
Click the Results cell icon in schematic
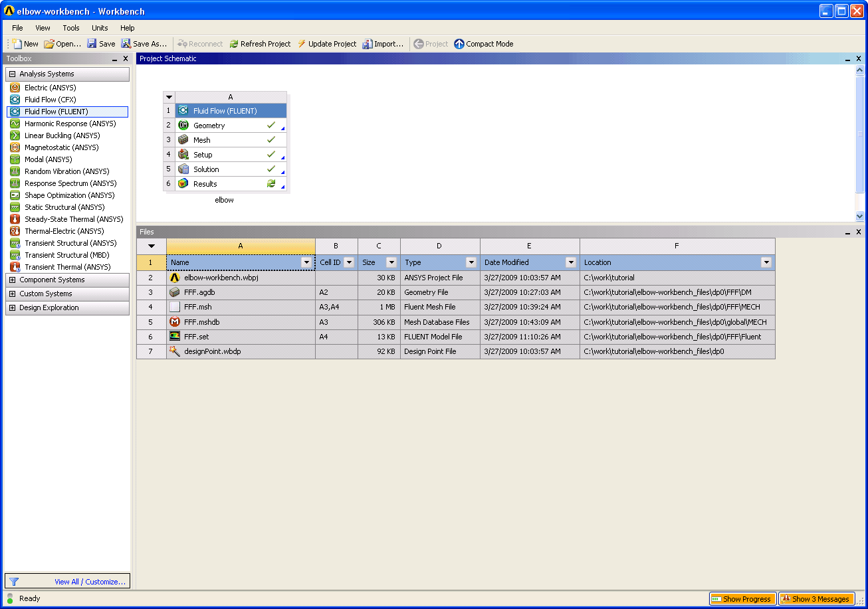(183, 184)
